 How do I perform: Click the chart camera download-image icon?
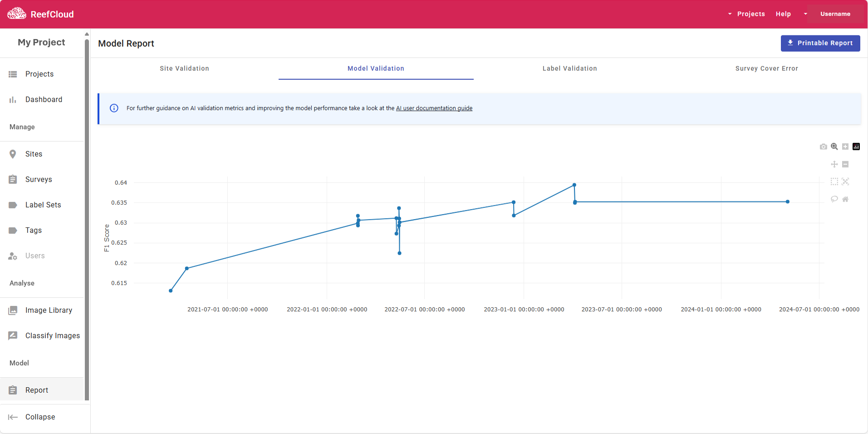(x=823, y=147)
